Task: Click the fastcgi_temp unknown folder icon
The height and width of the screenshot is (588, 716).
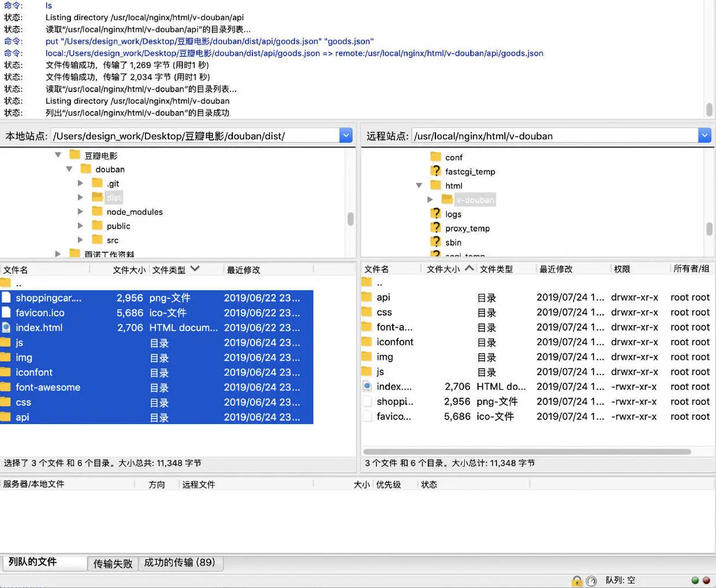Action: (436, 171)
